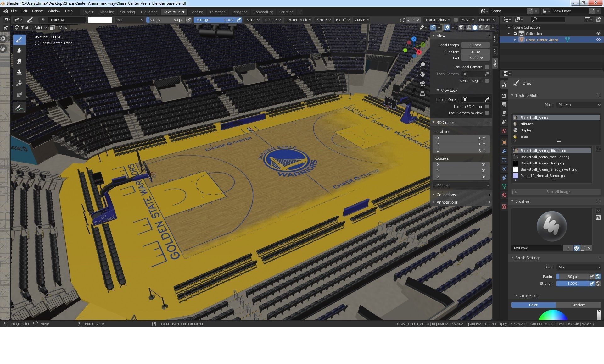Image resolution: width=604 pixels, height=364 pixels.
Task: Enable the Use Local Camera checkbox
Action: [x=487, y=67]
